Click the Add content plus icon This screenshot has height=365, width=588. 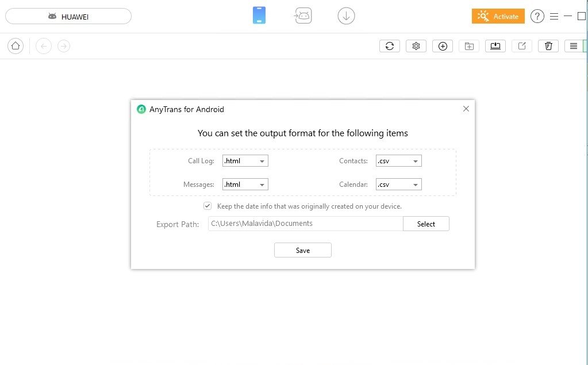pyautogui.click(x=443, y=46)
